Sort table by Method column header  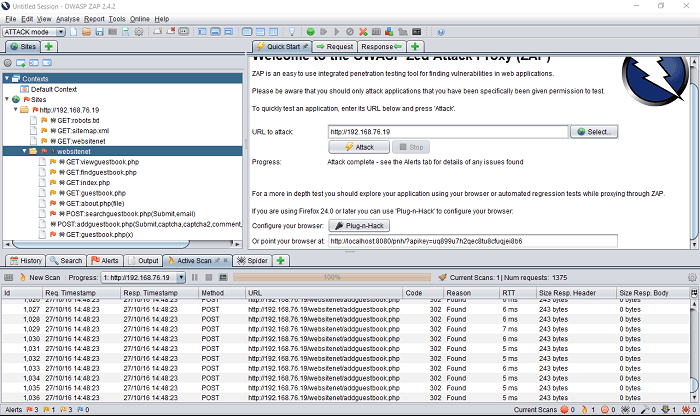[x=221, y=293]
